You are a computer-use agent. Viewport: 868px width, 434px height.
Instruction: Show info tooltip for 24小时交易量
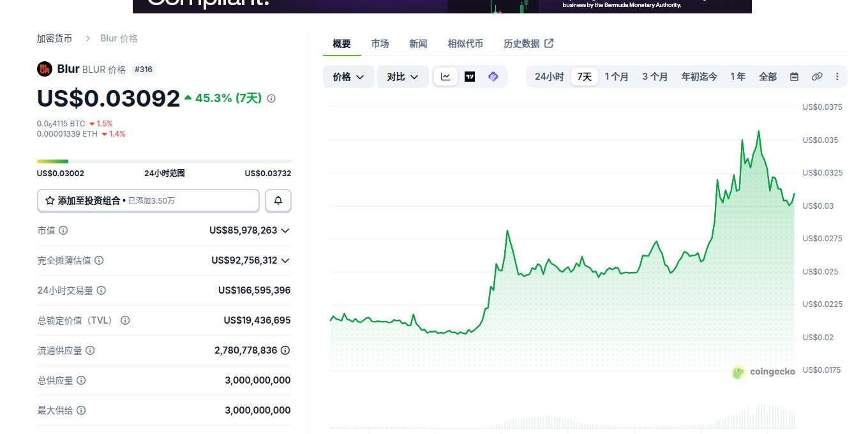point(101,290)
